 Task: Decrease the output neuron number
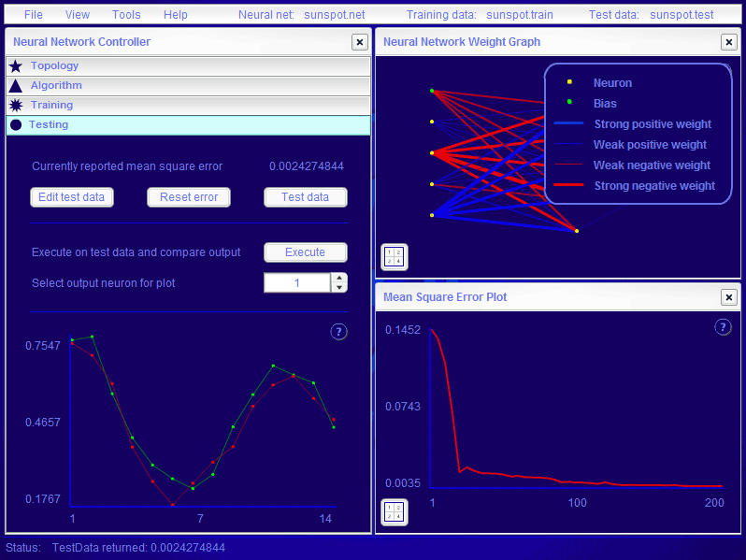(x=338, y=288)
